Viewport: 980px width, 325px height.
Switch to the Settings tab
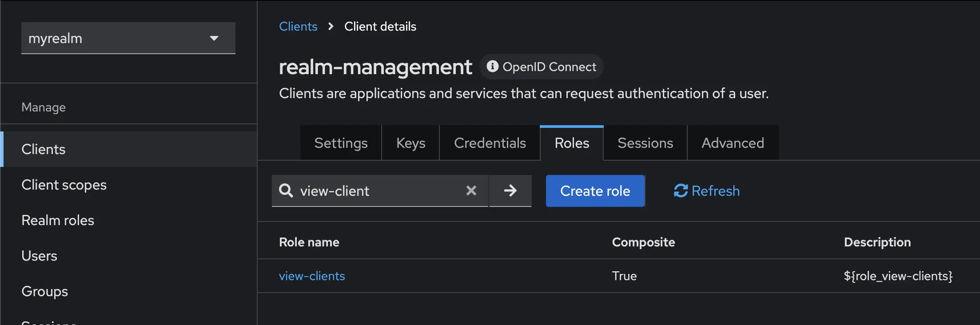click(341, 143)
